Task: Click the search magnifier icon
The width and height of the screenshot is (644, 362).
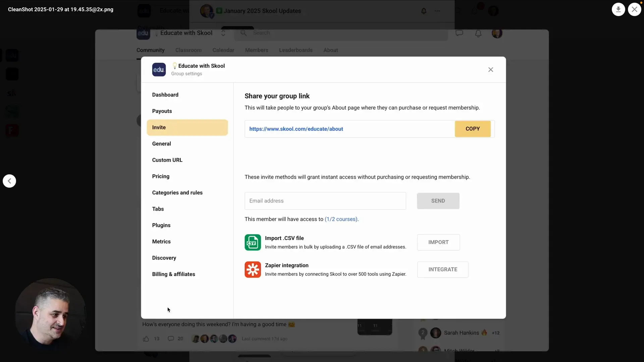Action: [x=244, y=33]
